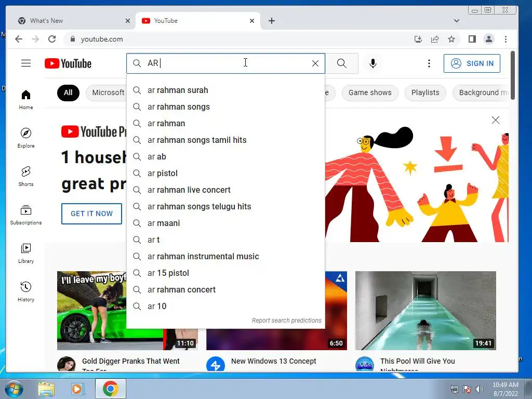Choose suggestion 'ar rahman concert'
Image resolution: width=532 pixels, height=399 pixels.
tap(225, 290)
